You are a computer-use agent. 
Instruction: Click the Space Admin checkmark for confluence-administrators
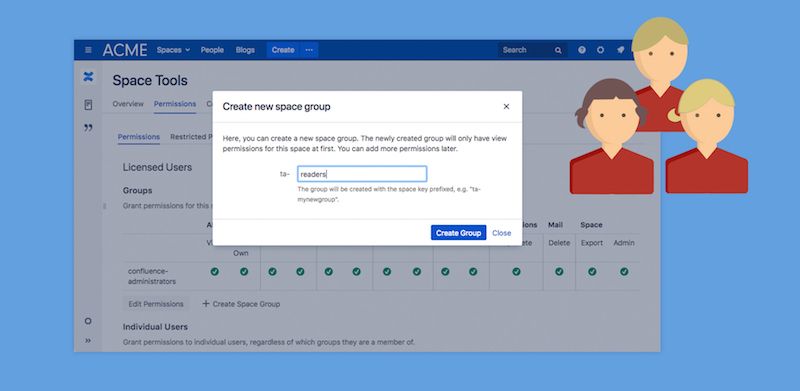tap(624, 272)
